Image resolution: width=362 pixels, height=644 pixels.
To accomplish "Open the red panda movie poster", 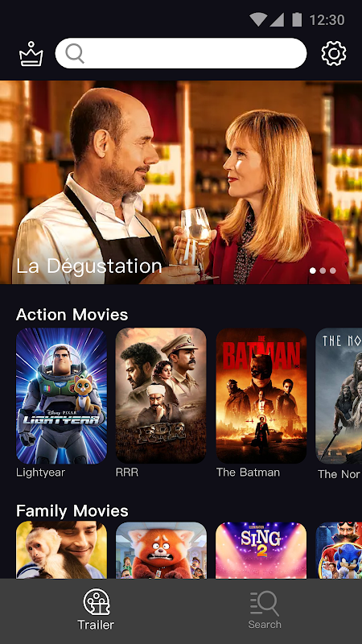I will click(161, 551).
